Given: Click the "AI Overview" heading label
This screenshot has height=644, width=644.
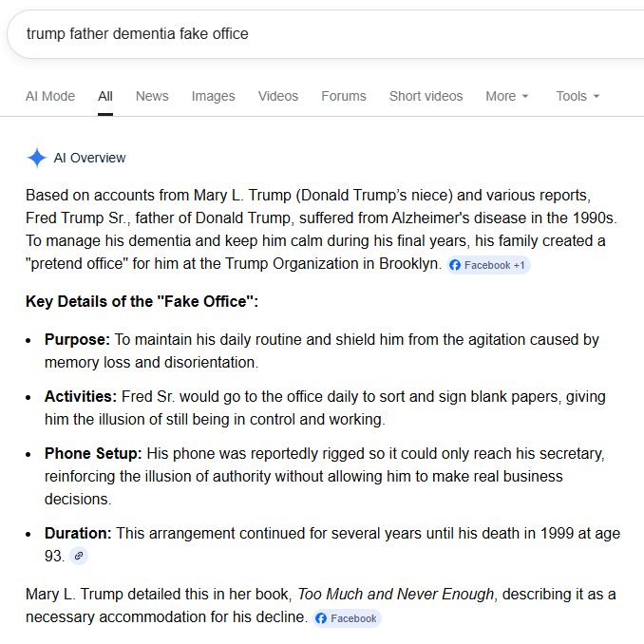Looking at the screenshot, I should pyautogui.click(x=89, y=158).
